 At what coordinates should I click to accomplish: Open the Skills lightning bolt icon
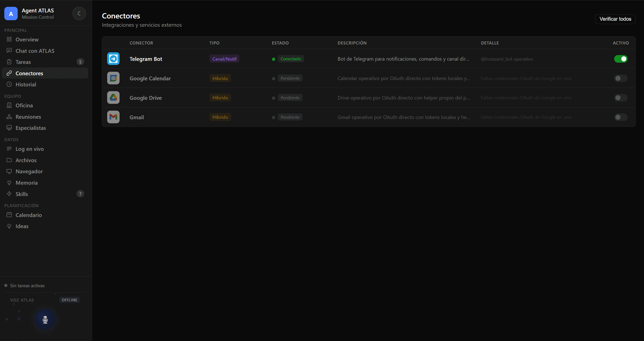[9, 194]
